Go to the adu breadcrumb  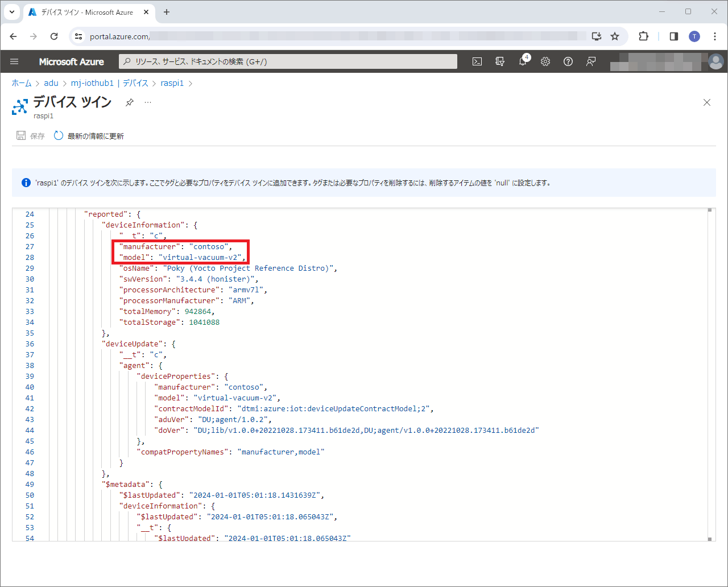tap(51, 83)
